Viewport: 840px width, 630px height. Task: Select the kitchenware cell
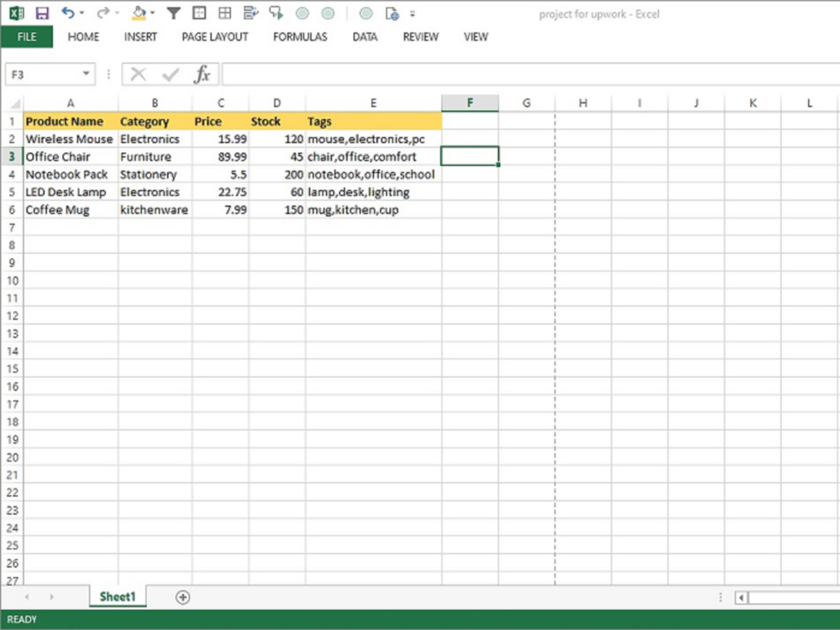click(155, 210)
